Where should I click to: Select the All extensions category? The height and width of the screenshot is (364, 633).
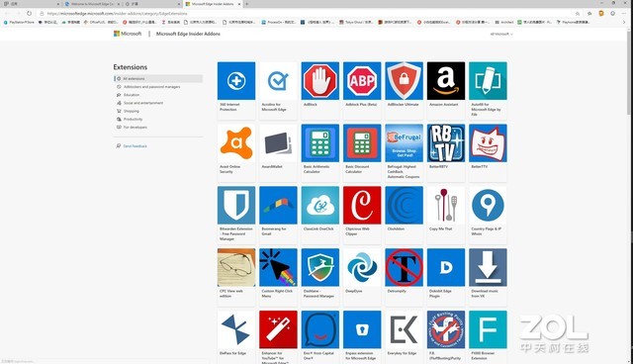(158, 79)
